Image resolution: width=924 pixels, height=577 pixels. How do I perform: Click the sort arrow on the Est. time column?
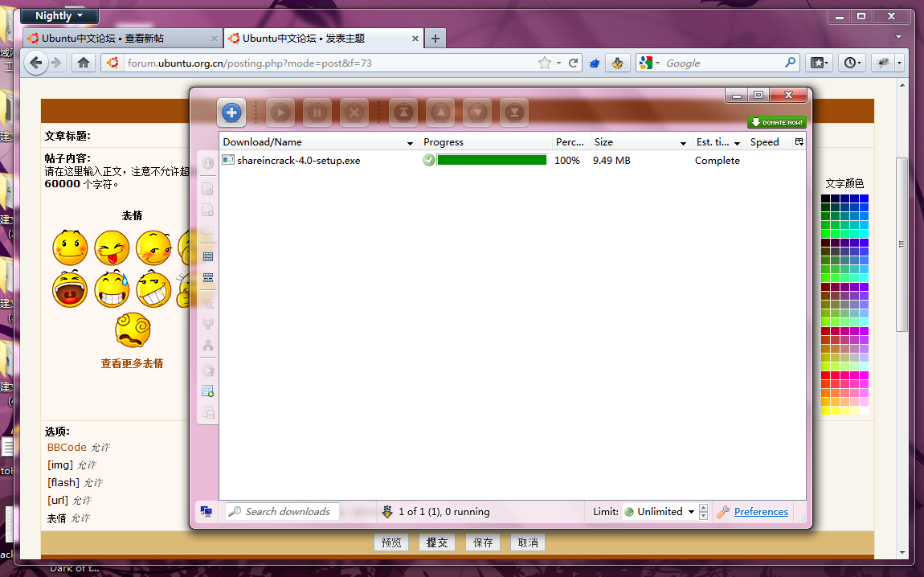(738, 143)
